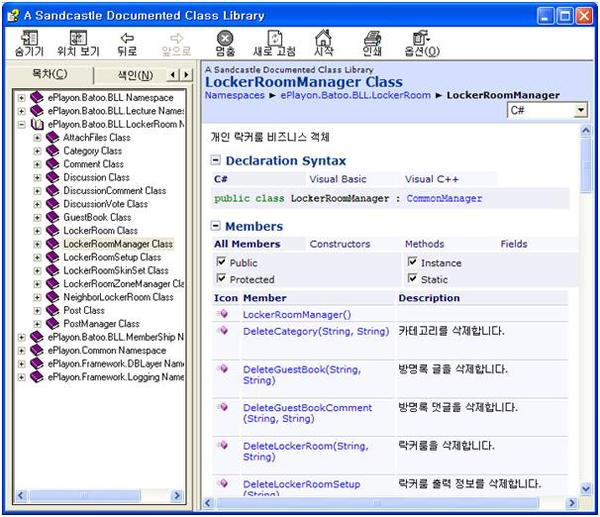Select ePlayon.Framework.DBLayer namespace in tree

coord(116,364)
